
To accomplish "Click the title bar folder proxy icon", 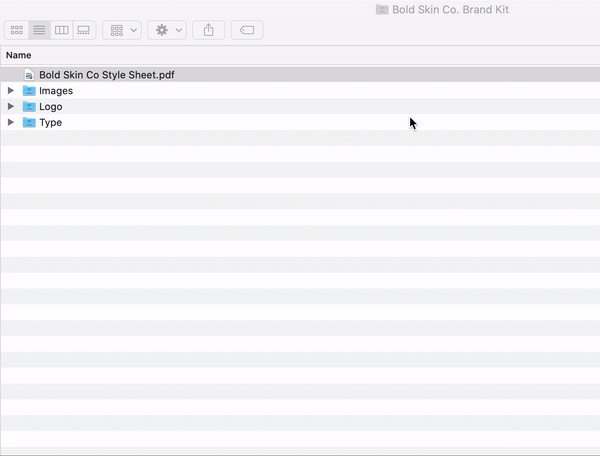I will click(x=382, y=10).
